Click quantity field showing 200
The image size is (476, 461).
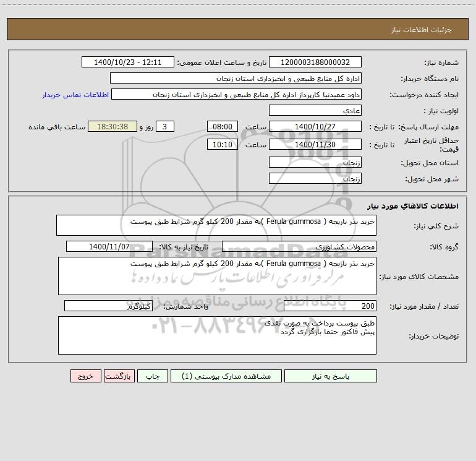(x=330, y=306)
